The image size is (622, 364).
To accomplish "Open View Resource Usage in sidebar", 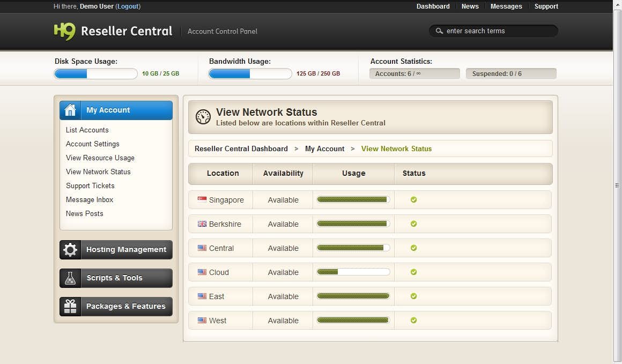I will [100, 158].
